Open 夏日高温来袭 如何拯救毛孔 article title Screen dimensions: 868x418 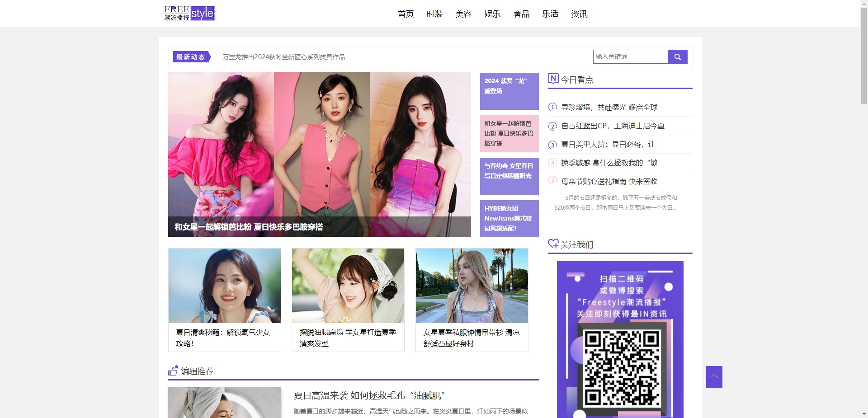click(x=369, y=395)
